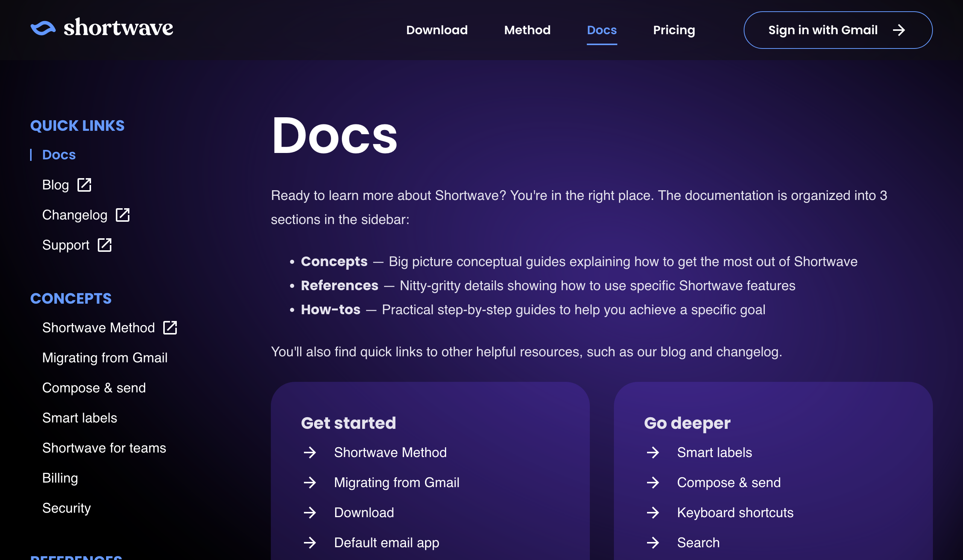Open the Download nav item
963x560 pixels.
(x=437, y=30)
